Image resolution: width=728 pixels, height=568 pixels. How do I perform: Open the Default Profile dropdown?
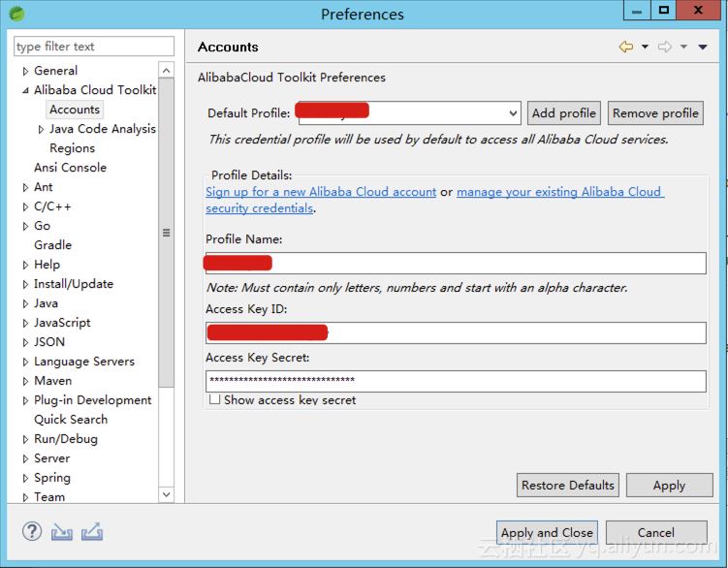pyautogui.click(x=512, y=113)
